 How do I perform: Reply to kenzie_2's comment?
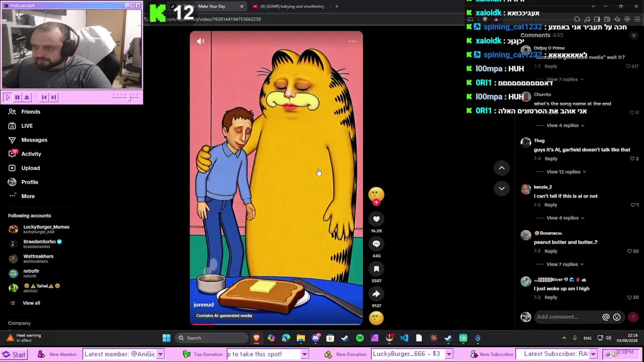coord(550,205)
